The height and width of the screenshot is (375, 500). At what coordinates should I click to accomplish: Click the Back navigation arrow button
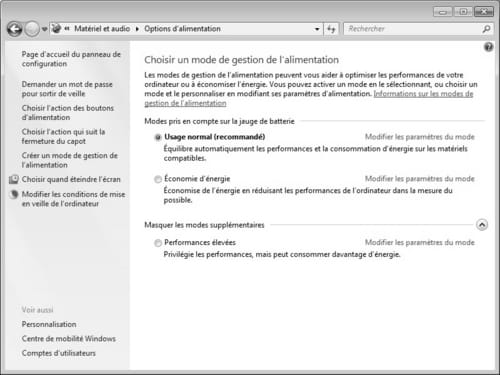tap(15, 29)
